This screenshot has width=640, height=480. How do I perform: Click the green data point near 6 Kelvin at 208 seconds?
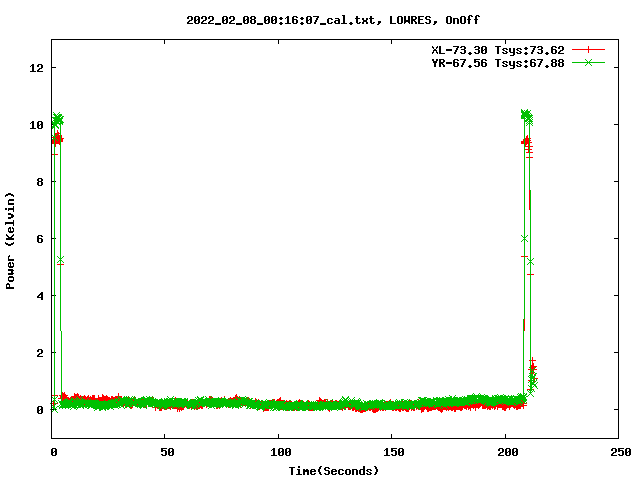[x=524, y=238]
